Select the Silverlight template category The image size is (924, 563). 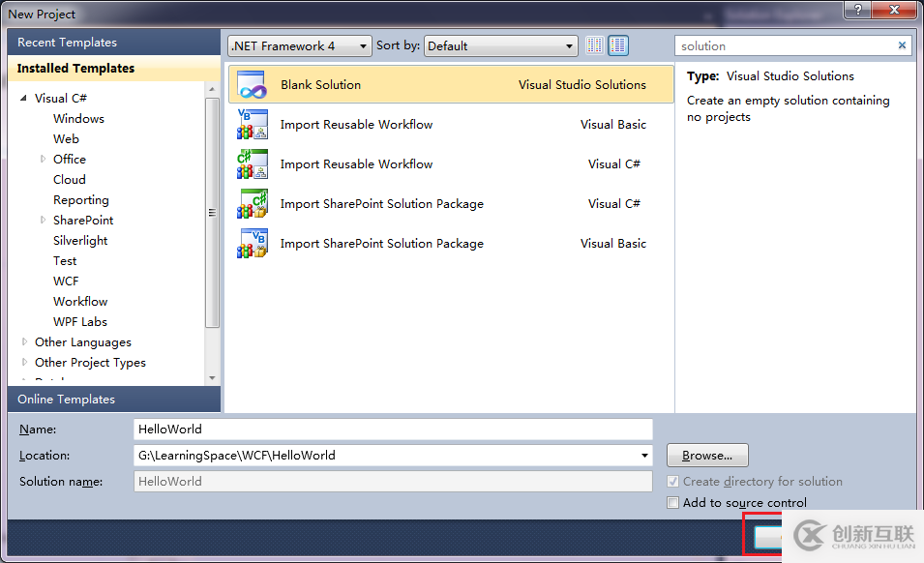click(x=80, y=241)
